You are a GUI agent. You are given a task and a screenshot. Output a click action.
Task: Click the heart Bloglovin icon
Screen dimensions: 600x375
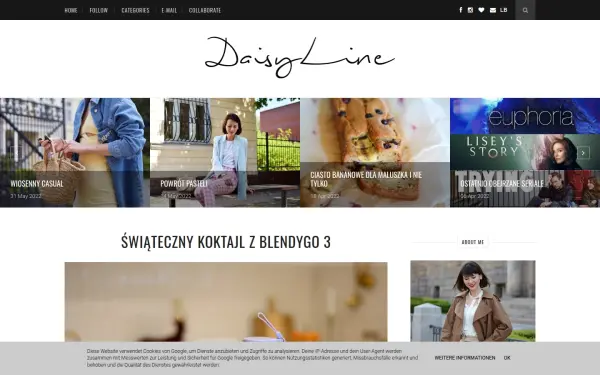tap(481, 10)
